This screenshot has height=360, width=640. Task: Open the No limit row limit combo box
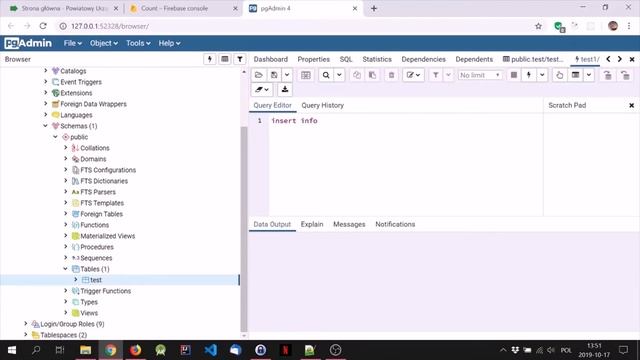(x=480, y=75)
